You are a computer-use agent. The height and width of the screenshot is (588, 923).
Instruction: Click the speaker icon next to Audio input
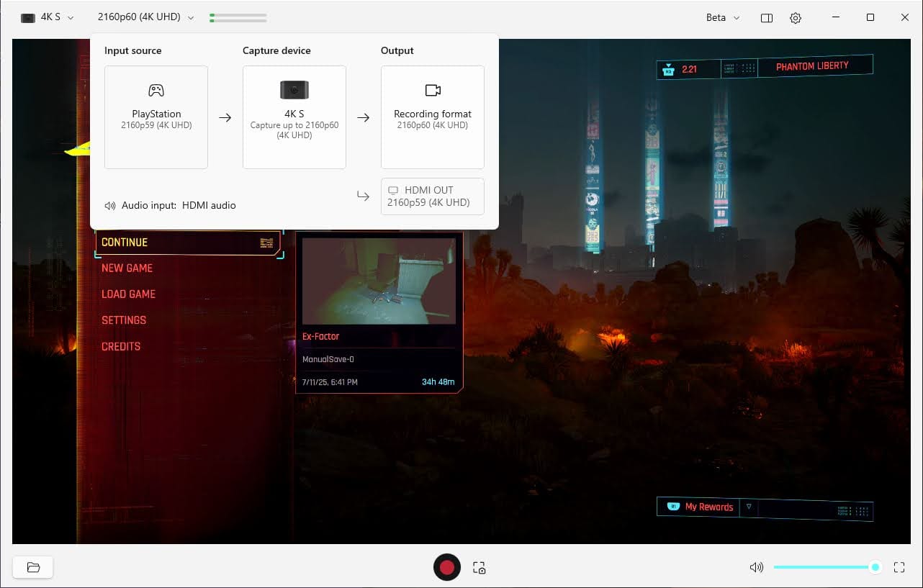point(110,205)
